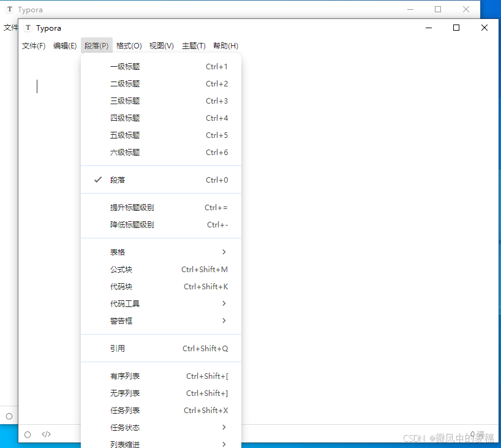The image size is (501, 448).
Task: Select 五级标题 from the menu
Action: tap(161, 135)
